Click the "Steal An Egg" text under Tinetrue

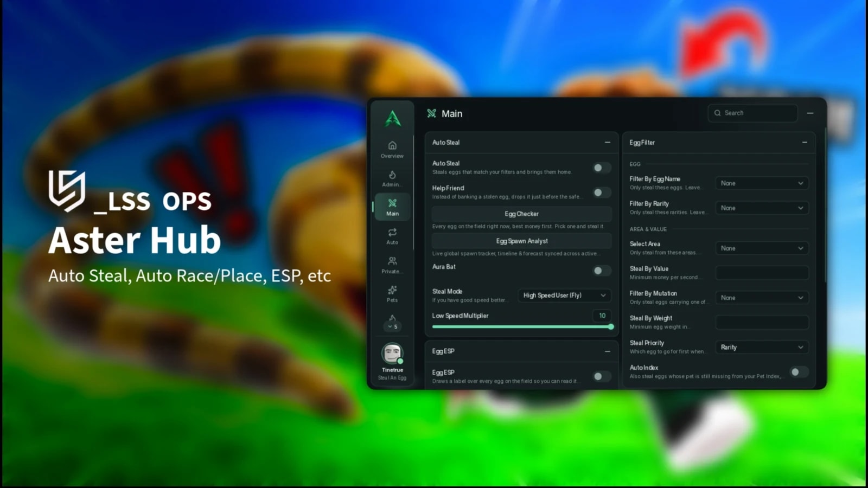pyautogui.click(x=392, y=378)
